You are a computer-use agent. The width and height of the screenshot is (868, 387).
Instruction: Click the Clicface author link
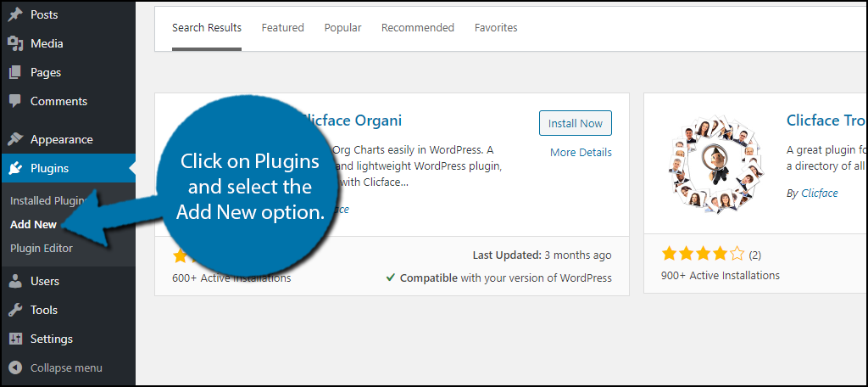click(x=819, y=193)
